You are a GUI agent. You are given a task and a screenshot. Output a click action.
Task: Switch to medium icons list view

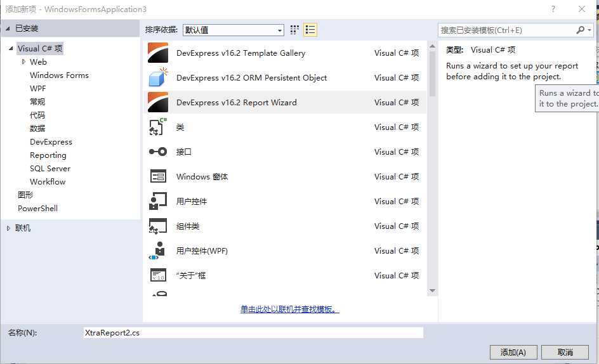310,30
